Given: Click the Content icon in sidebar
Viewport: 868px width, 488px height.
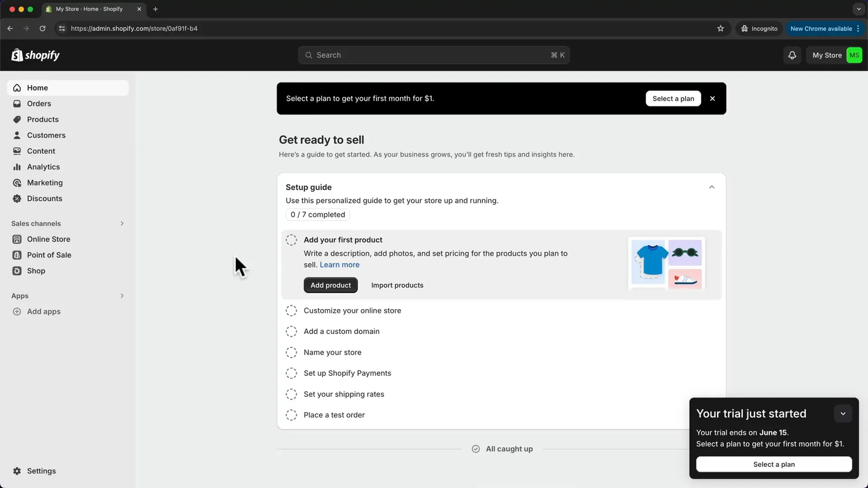Looking at the screenshot, I should 17,151.
